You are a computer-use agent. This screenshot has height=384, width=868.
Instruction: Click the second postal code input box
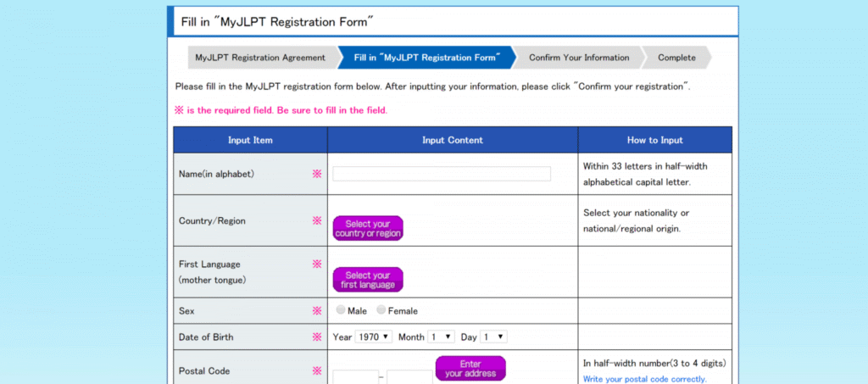409,377
